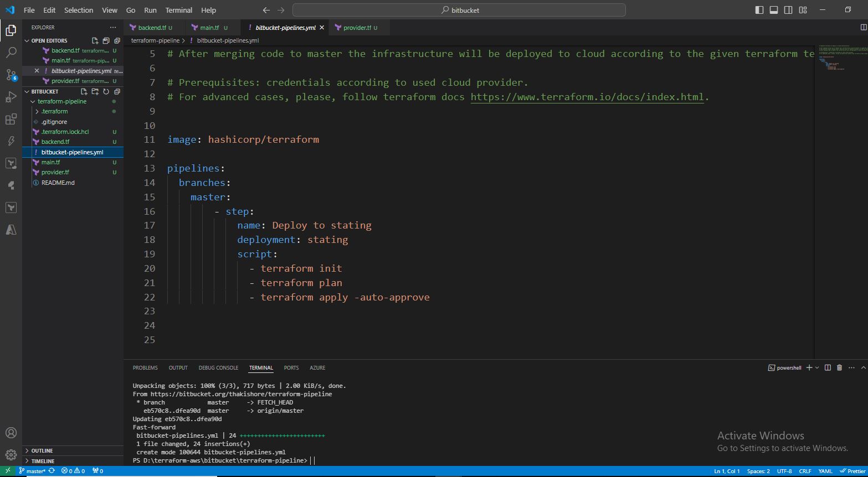
Task: Toggle the secondary side bar
Action: (788, 10)
